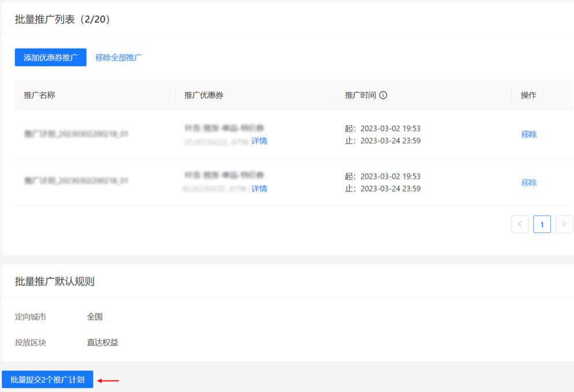
Task: Click the 推广优惠券 column header
Action: [x=204, y=95]
